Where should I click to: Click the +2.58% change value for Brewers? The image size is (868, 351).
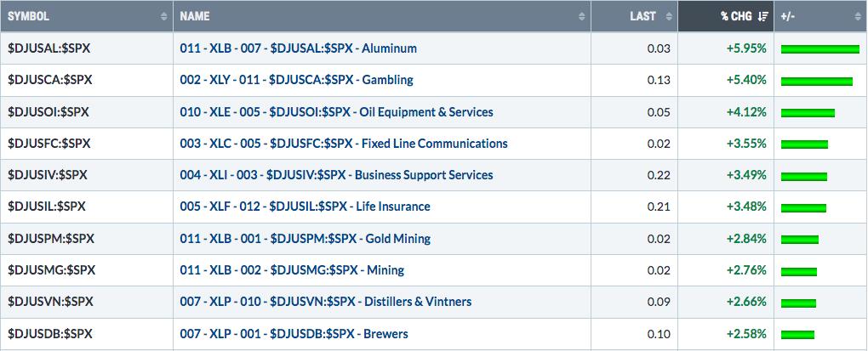(746, 334)
